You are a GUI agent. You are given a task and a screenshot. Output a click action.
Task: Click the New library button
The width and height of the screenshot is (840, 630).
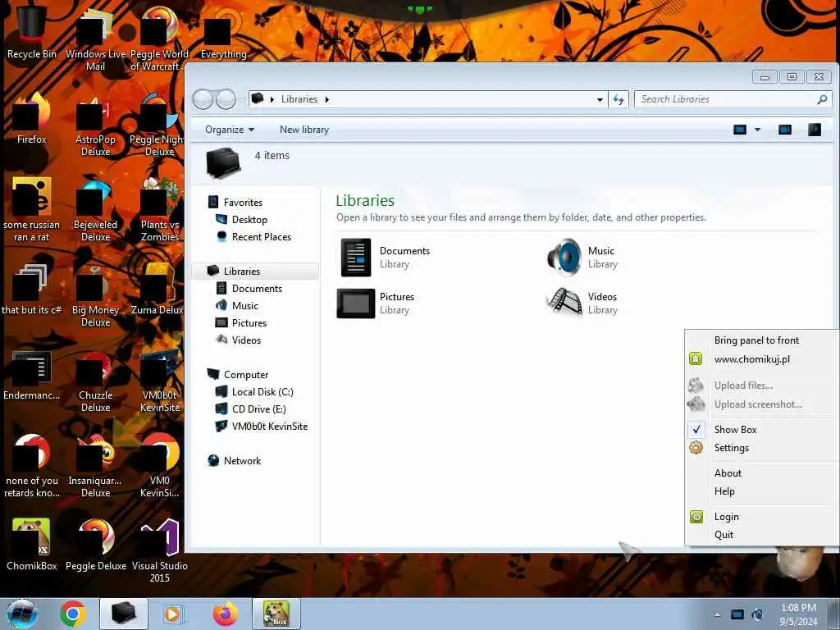(304, 130)
